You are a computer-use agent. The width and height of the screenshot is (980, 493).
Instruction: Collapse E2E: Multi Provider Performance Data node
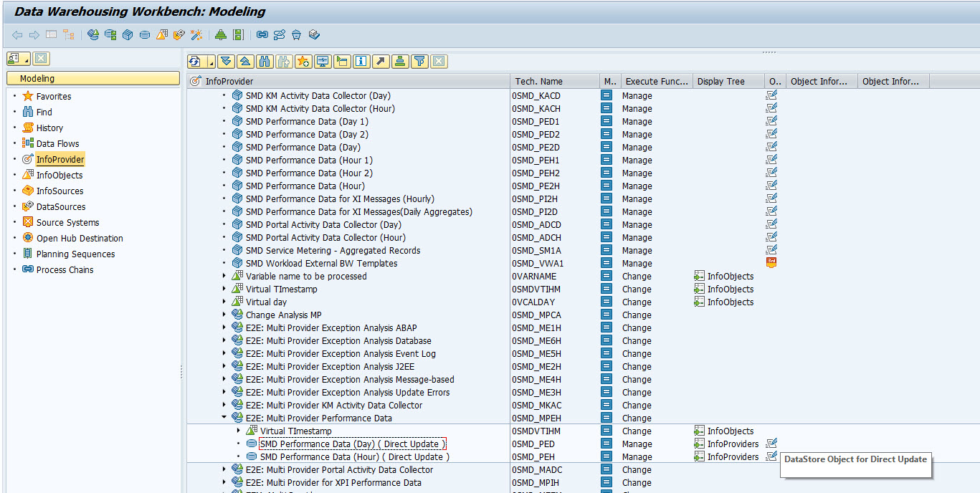point(224,418)
